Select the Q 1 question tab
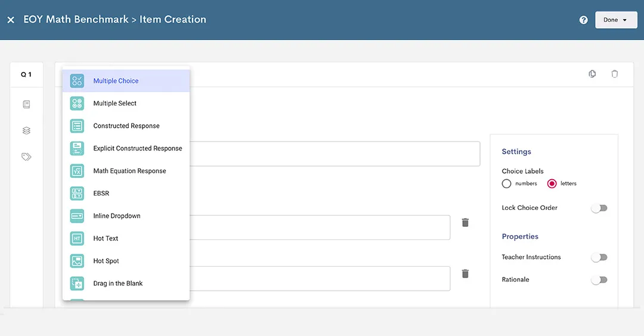This screenshot has height=336, width=644. click(26, 75)
